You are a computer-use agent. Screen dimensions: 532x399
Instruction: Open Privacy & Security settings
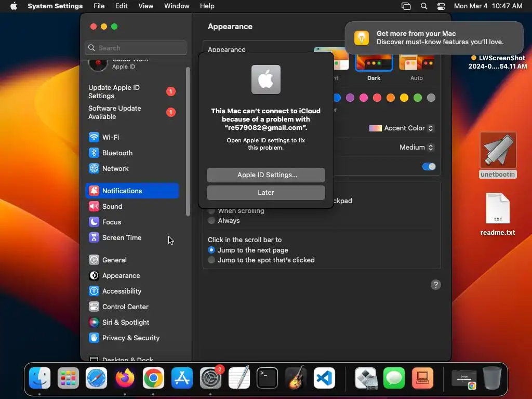[132, 338]
